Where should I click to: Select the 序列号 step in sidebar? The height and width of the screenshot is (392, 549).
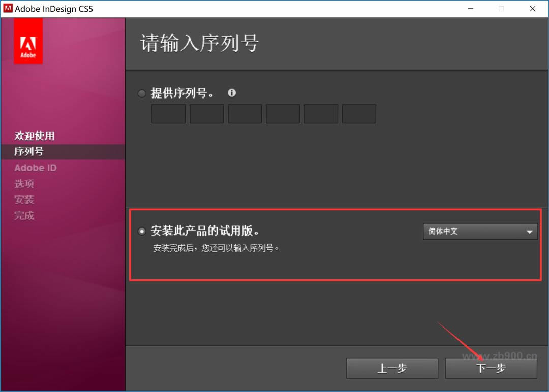(29, 152)
